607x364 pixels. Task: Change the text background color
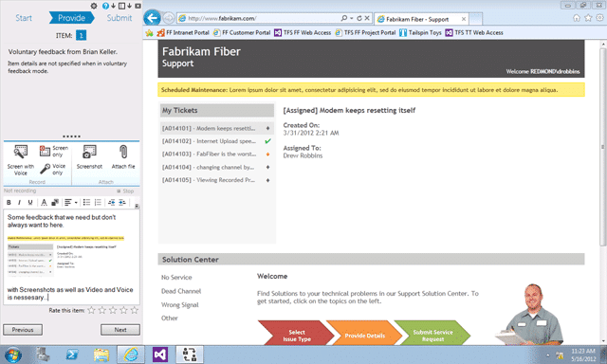pos(55,202)
